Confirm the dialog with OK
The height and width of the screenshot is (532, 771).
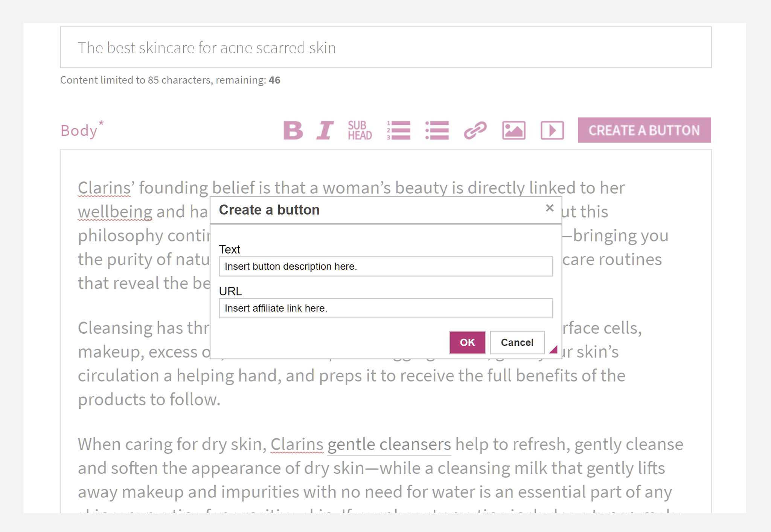coord(467,342)
